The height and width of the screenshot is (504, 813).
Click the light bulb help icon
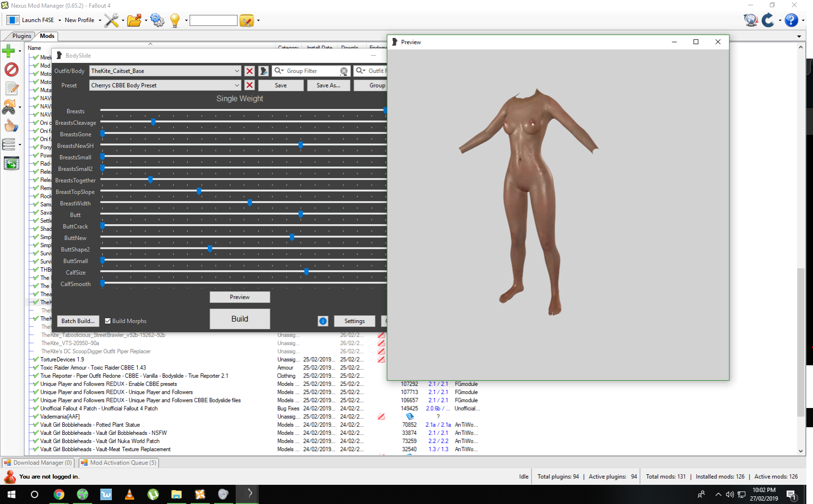(175, 20)
